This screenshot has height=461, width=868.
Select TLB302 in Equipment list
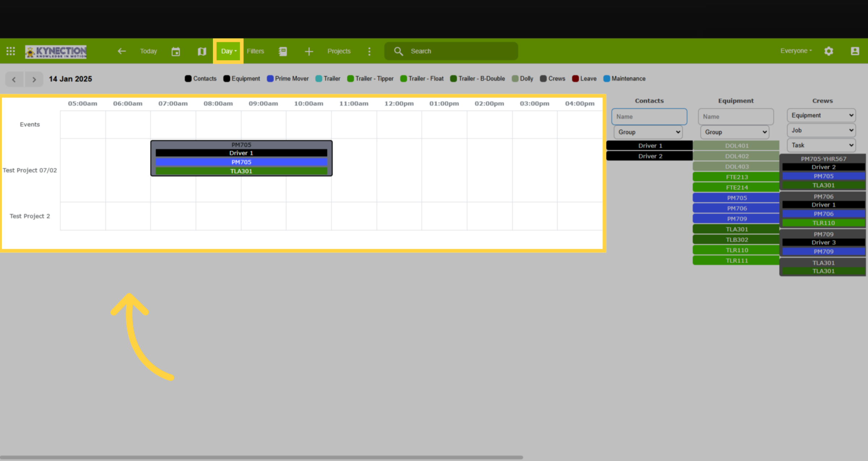pos(736,240)
